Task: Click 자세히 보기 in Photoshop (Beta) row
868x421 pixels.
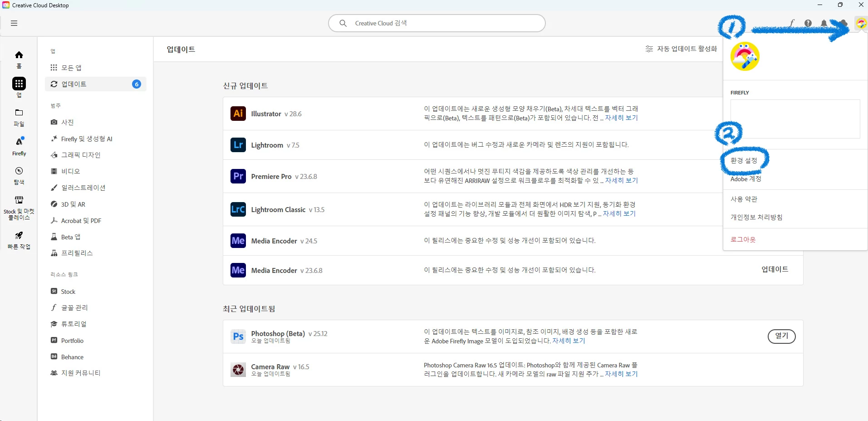Action: coord(569,341)
